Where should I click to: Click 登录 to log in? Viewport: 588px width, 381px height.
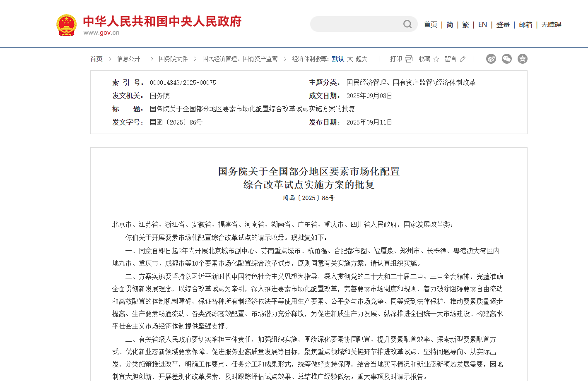tap(503, 25)
